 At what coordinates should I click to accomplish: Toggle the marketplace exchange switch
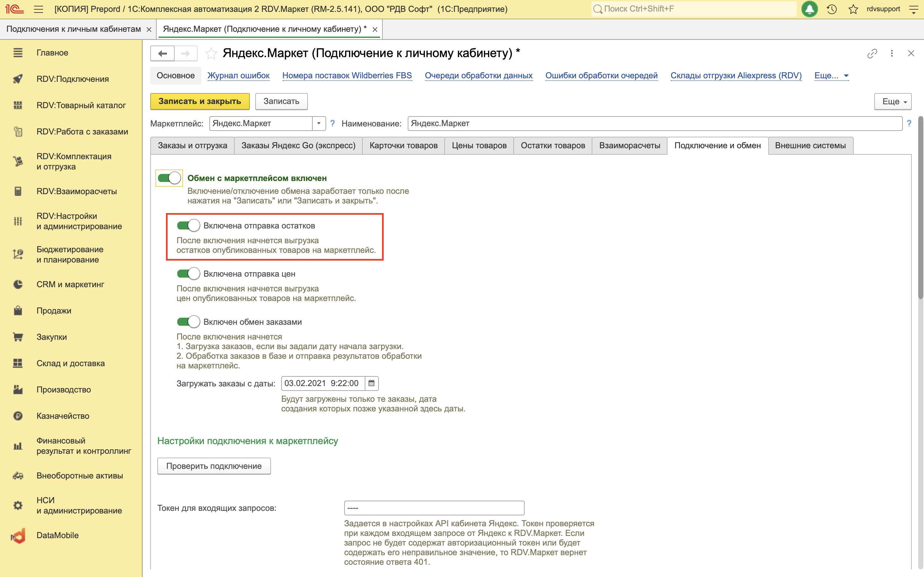169,178
